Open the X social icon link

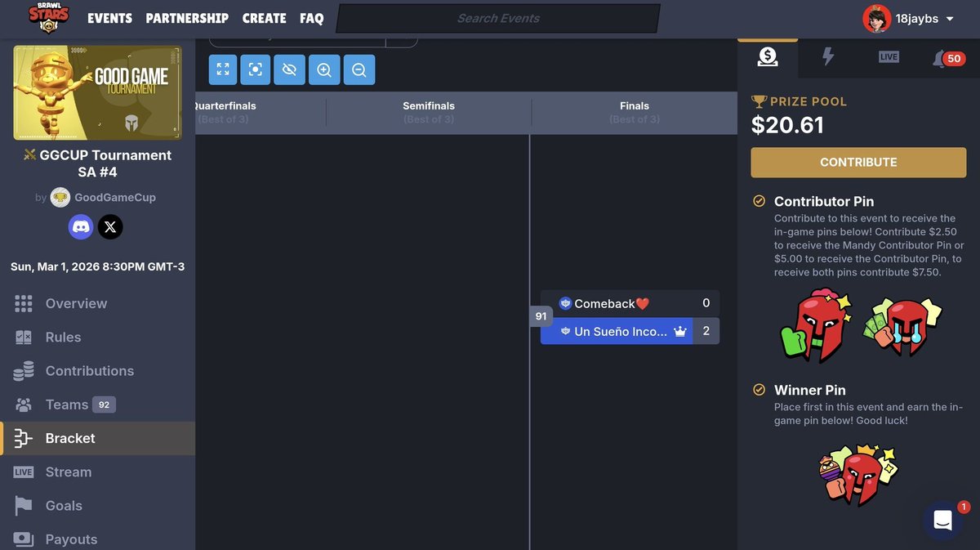110,226
